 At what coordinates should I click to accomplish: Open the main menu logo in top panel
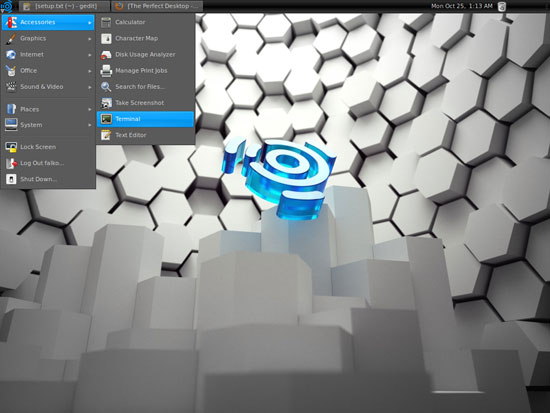click(7, 6)
